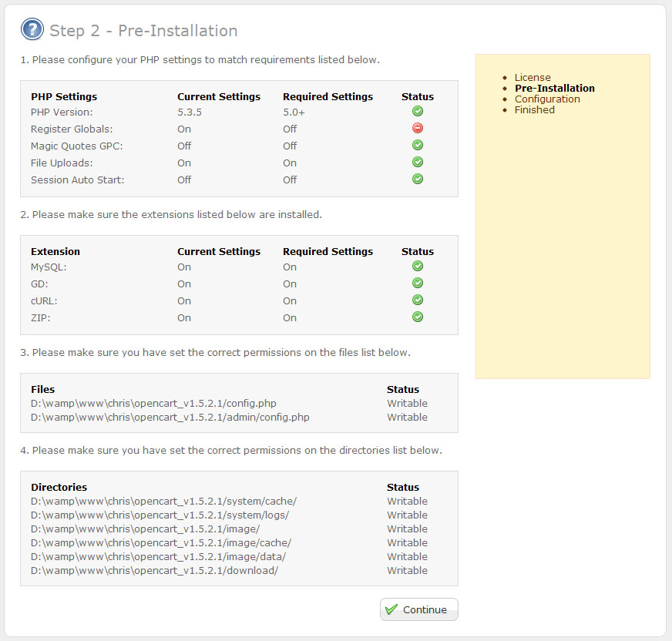This screenshot has width=672, height=641.
Task: Click the red Register Globals error icon
Action: pos(418,129)
